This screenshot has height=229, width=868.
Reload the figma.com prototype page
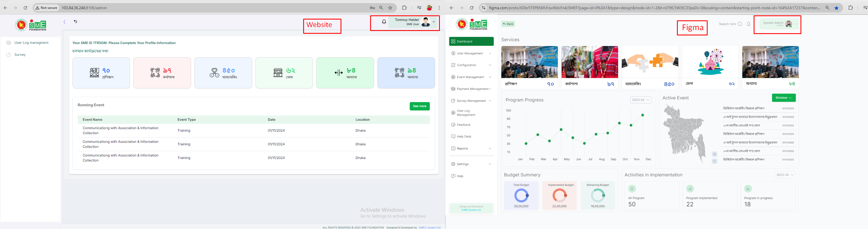click(x=472, y=8)
